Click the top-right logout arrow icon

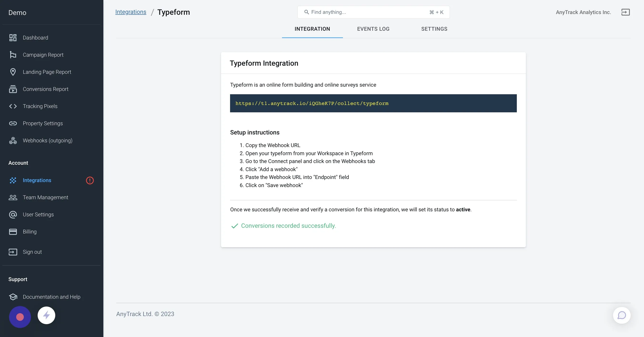pos(625,12)
